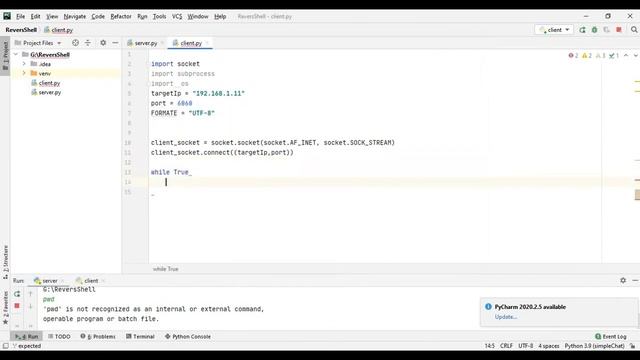The image size is (640, 360).
Task: Click the tool windows quick access icon
Action: click(x=5, y=346)
